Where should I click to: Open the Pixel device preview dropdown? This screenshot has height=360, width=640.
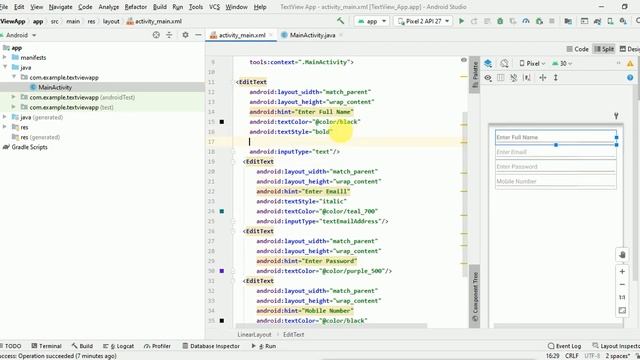click(532, 63)
